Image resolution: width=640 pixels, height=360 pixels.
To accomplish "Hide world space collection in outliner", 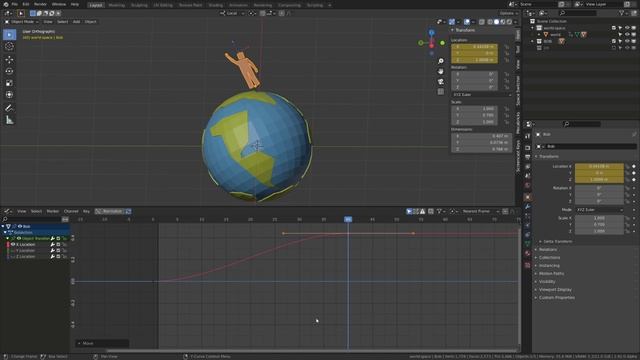I will click(x=627, y=28).
